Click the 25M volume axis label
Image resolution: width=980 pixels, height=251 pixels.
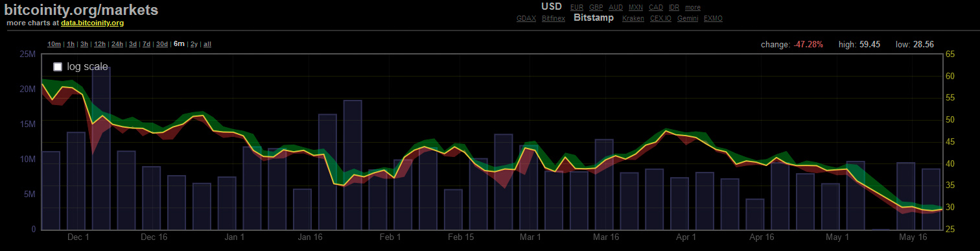(x=28, y=54)
